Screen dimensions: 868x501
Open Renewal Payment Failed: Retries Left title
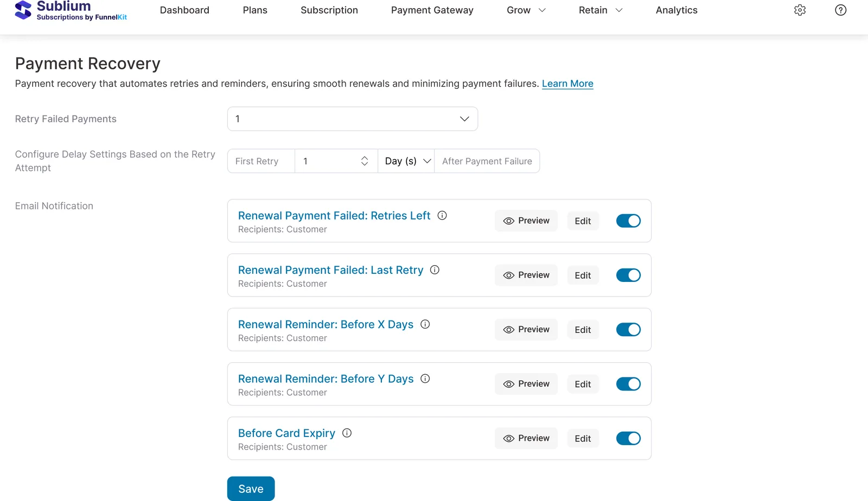[334, 215]
